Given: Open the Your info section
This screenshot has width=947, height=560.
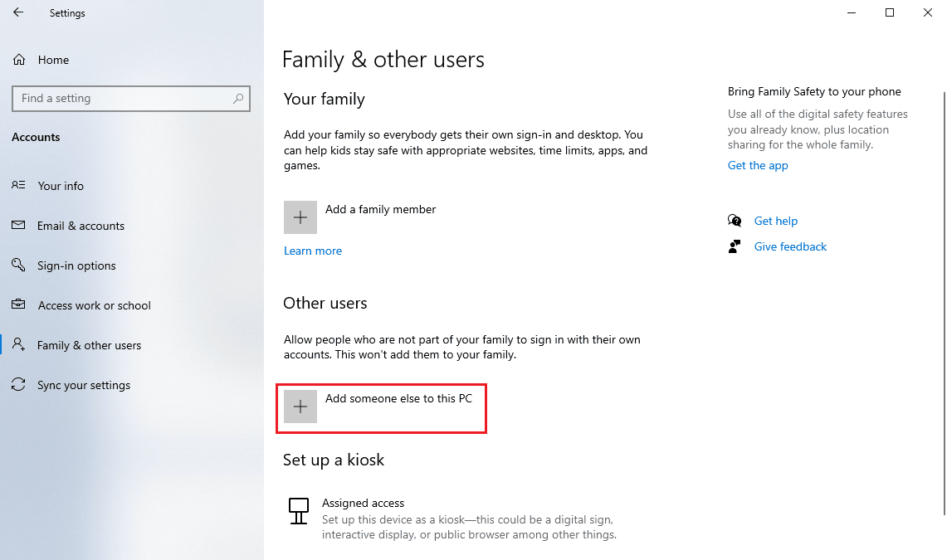Looking at the screenshot, I should pos(61,186).
